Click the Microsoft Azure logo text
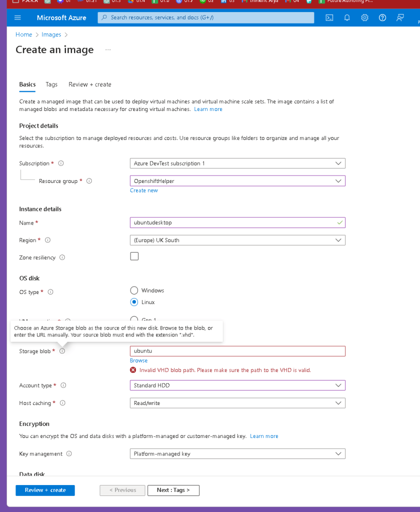The image size is (420, 512). click(61, 17)
